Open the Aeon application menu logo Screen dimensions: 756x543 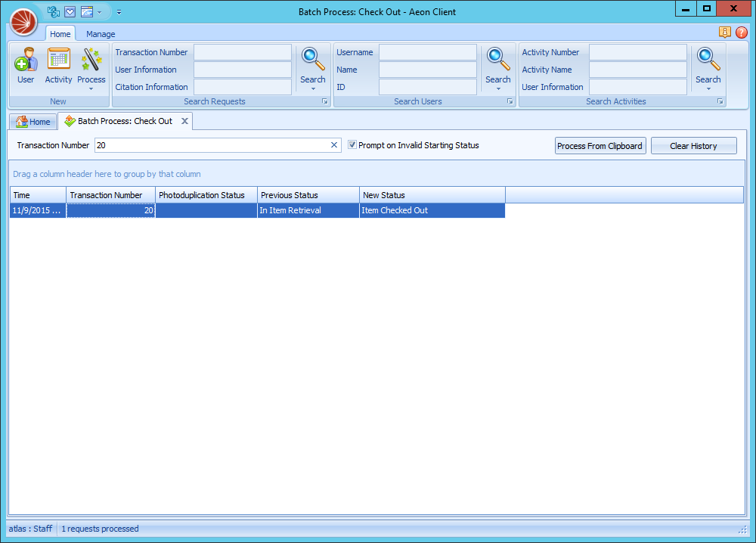(23, 22)
